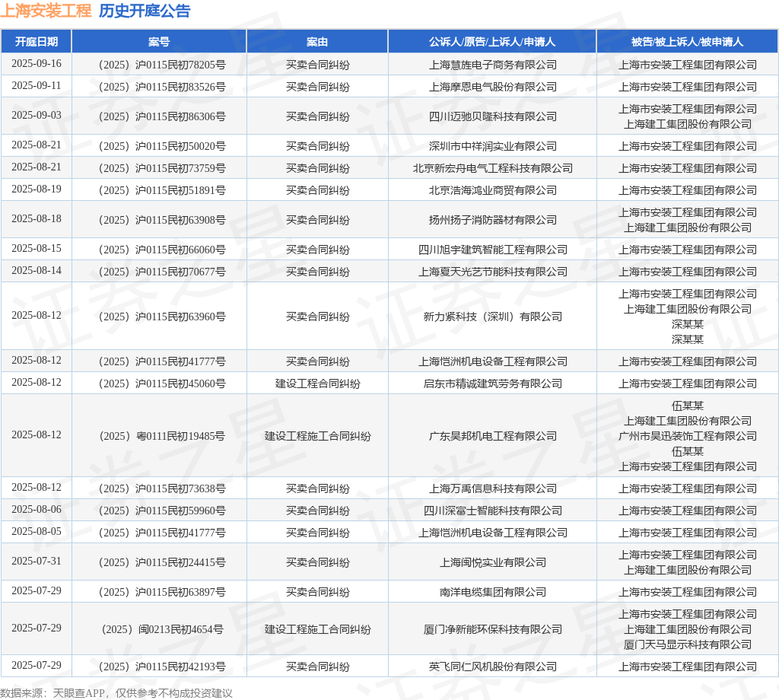Click plaintiff 深圳市中祥润实业有限公司
Viewport: 779px width, 700px height.
click(492, 146)
